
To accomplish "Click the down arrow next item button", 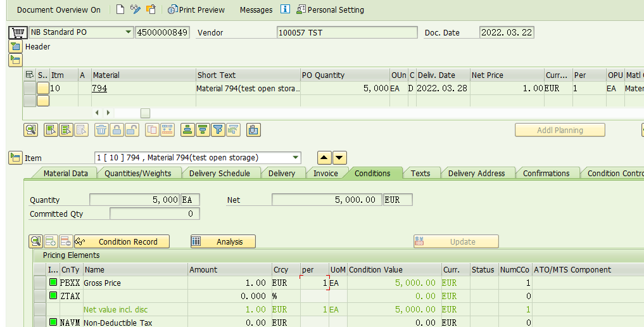I will (x=339, y=158).
